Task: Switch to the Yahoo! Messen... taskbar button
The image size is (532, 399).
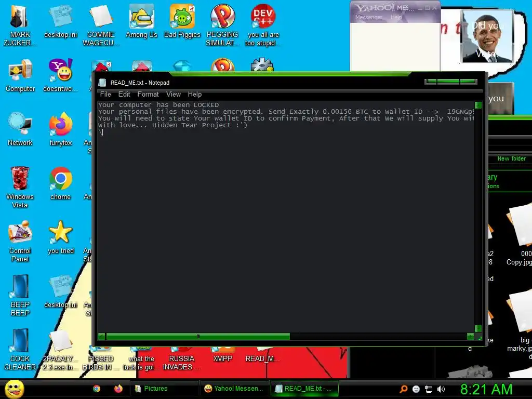Action: tap(235, 389)
